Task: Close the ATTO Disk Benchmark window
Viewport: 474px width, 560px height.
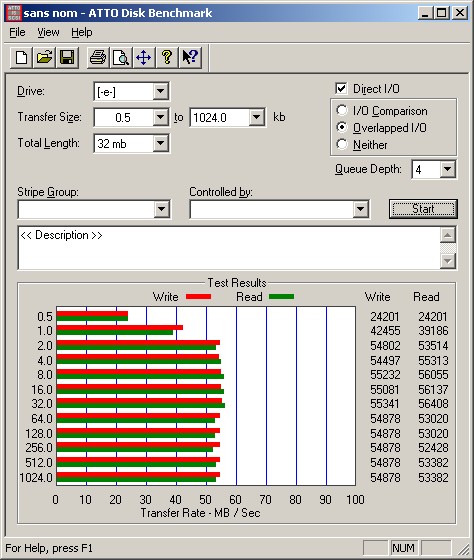Action: (x=460, y=13)
